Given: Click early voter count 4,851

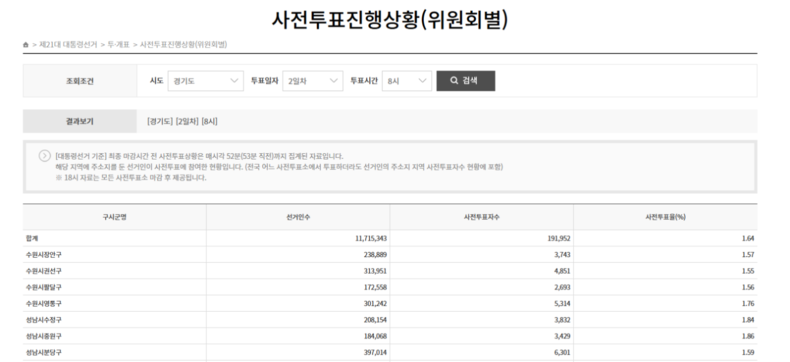Looking at the screenshot, I should [x=562, y=271].
